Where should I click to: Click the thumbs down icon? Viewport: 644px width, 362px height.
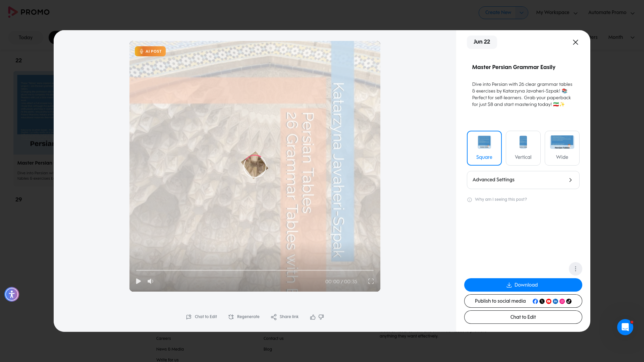(x=321, y=317)
